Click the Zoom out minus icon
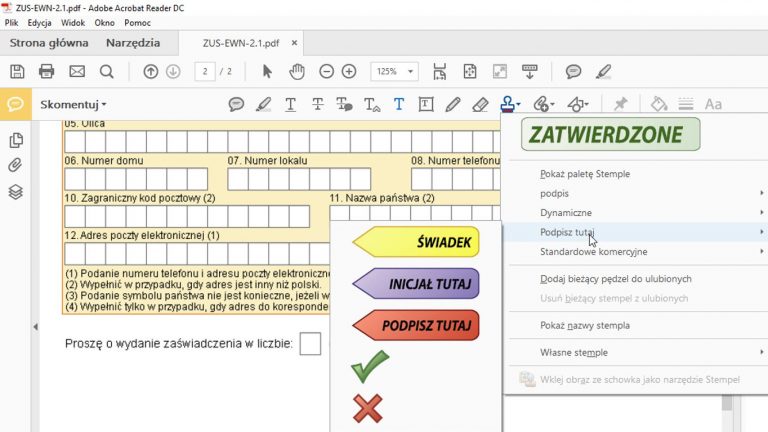This screenshot has width=768, height=432. pos(326,71)
